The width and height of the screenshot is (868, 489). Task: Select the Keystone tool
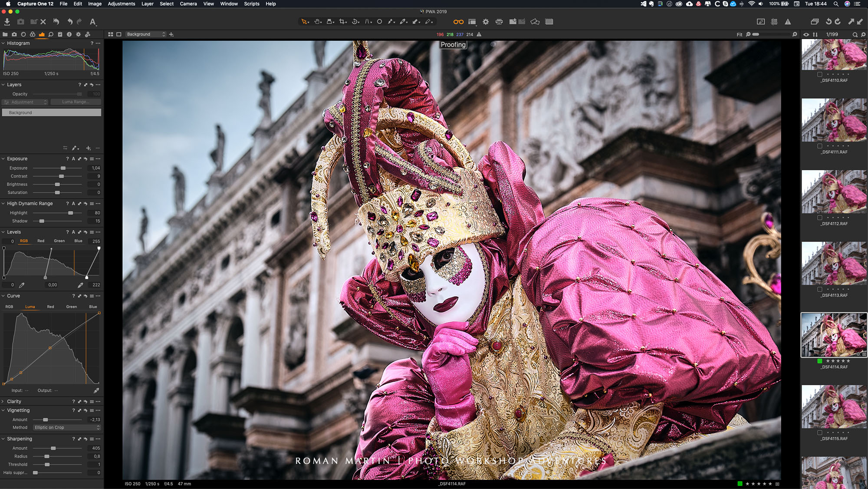pos(368,22)
